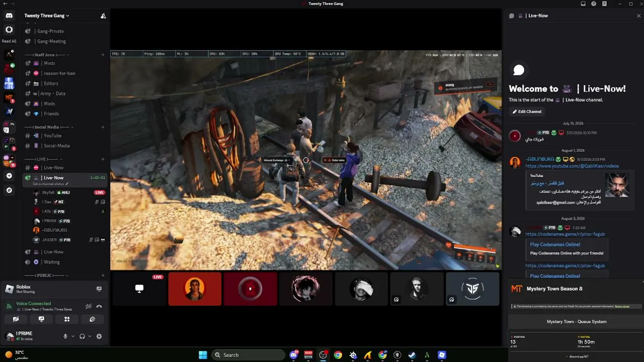The image size is (644, 362).
Task: Open the weather widget showing 32°C
Action: tap(16, 355)
